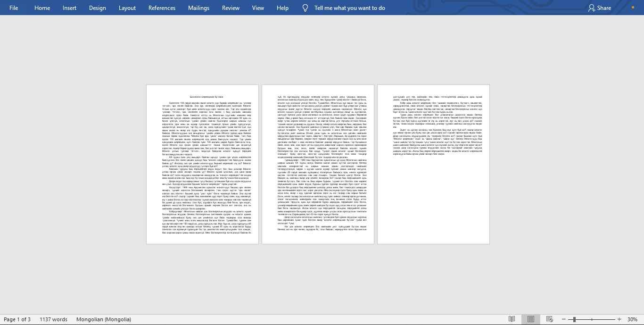Image resolution: width=644 pixels, height=325 pixels.
Task: Expand the References ribbon tab
Action: (162, 8)
